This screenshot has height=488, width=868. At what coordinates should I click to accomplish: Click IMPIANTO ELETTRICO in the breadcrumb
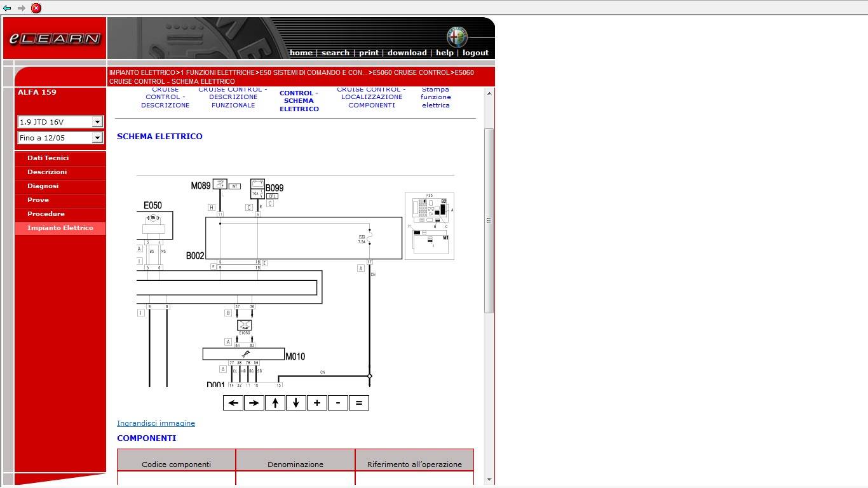click(x=142, y=73)
